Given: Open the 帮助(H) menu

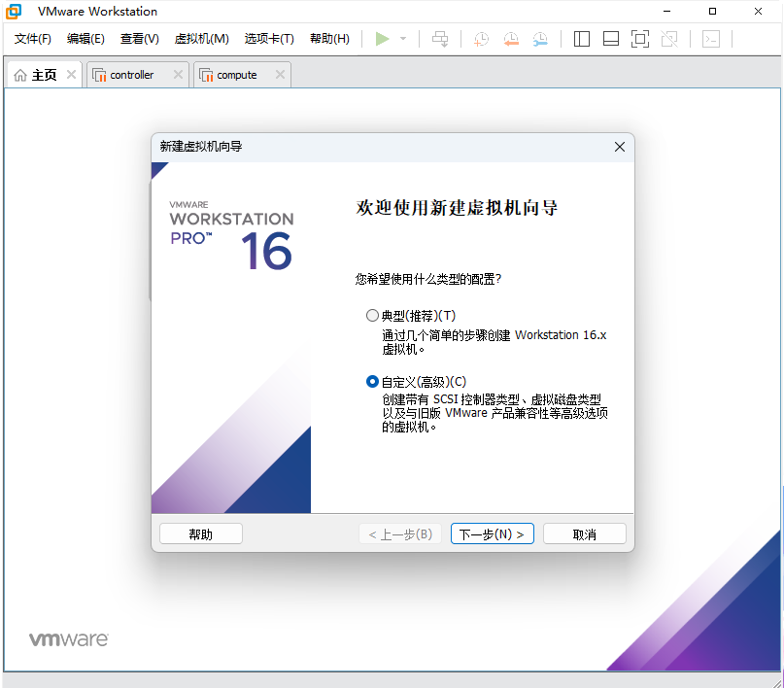Looking at the screenshot, I should 329,39.
